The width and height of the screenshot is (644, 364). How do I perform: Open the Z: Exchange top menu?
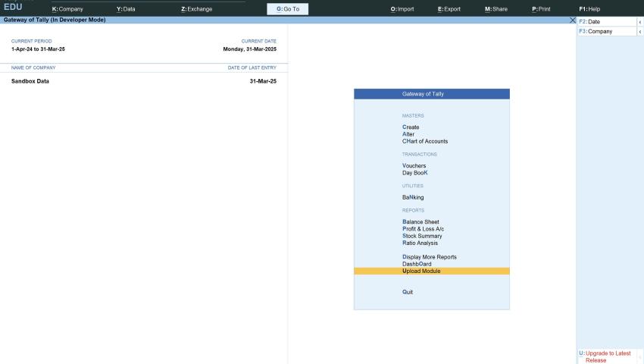[x=197, y=8]
